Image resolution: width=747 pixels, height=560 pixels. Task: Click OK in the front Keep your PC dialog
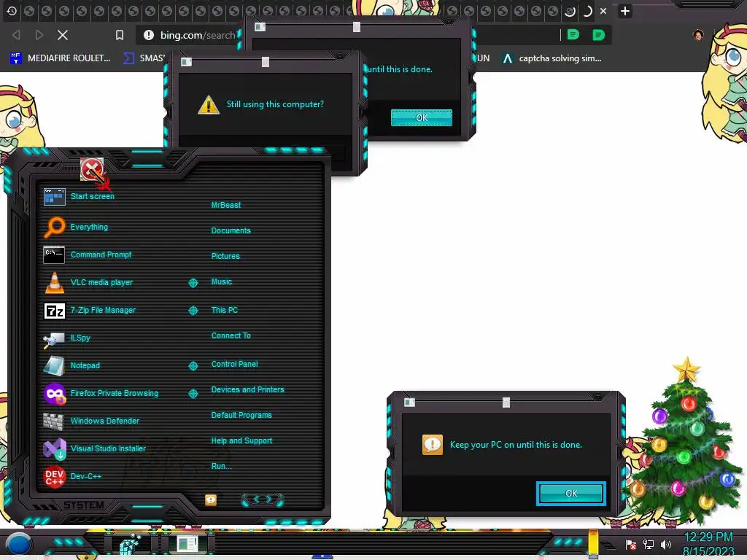coord(570,494)
